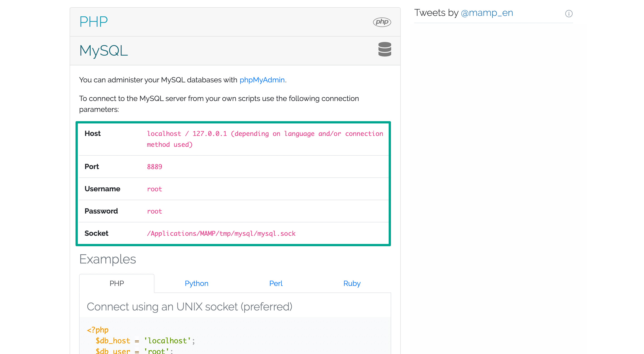
Task: Select the PHP examples tab
Action: click(117, 283)
